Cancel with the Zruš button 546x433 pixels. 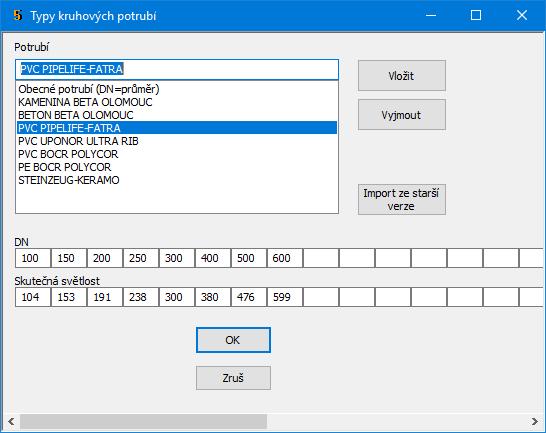[x=233, y=378]
